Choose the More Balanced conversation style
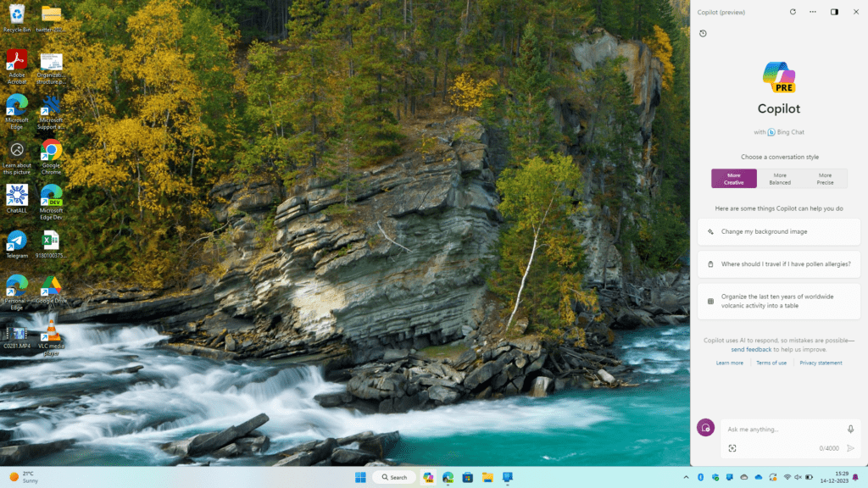 coord(779,178)
